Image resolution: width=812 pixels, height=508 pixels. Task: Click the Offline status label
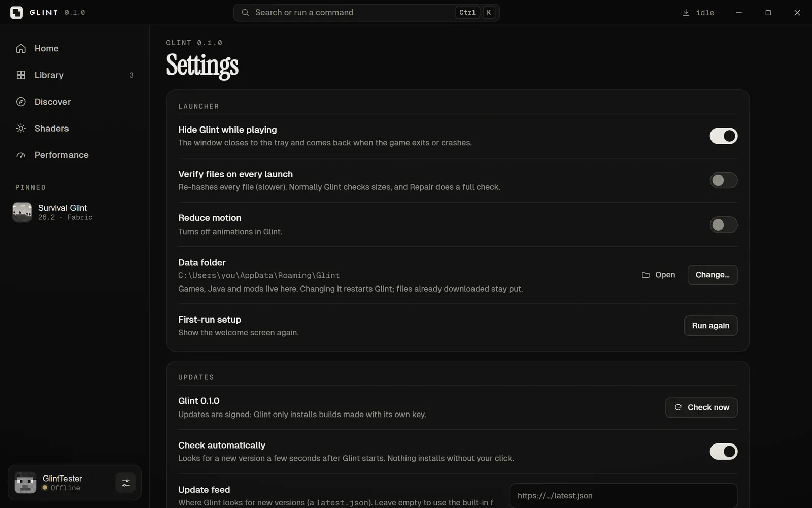coord(65,488)
